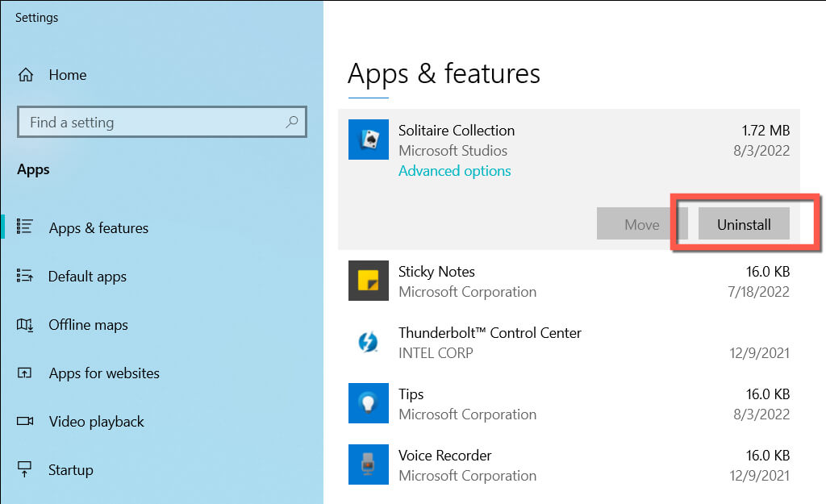Uninstall Solitaire Collection
This screenshot has width=826, height=504.
tap(744, 225)
